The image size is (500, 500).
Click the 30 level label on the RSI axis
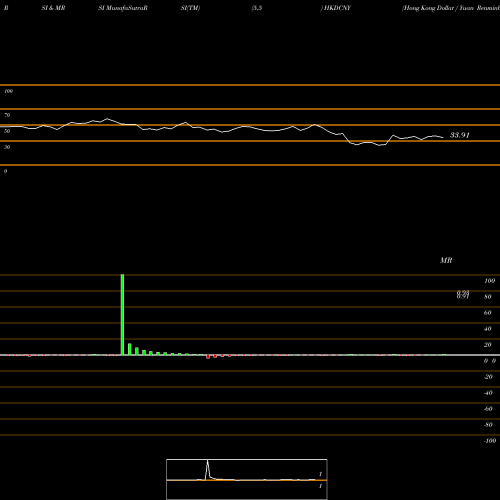click(7, 147)
